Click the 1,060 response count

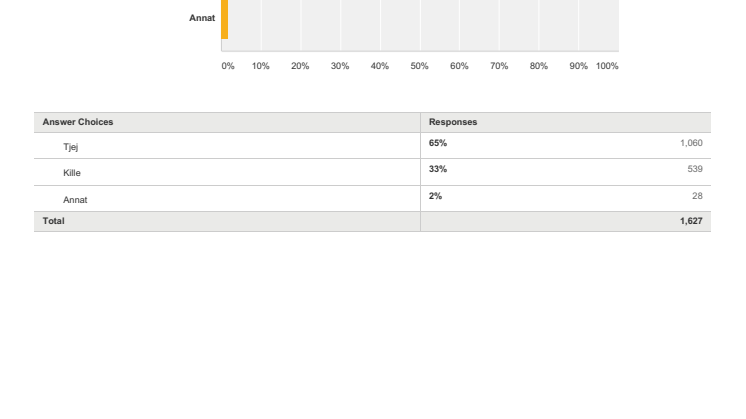click(x=691, y=143)
